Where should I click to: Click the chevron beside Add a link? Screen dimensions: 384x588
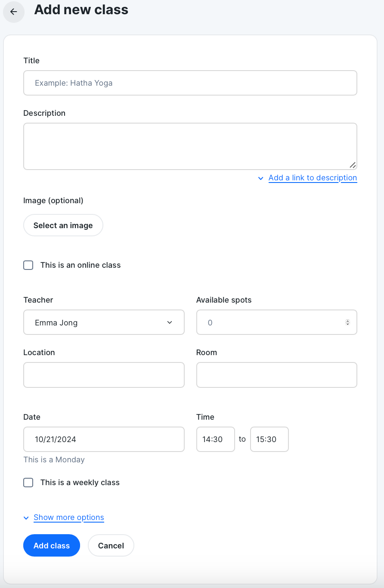[260, 178]
